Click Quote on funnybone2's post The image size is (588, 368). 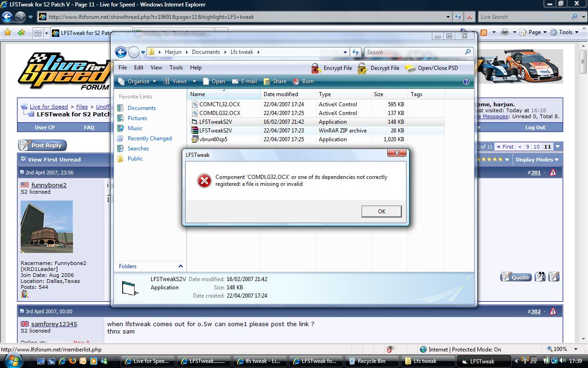coord(515,277)
